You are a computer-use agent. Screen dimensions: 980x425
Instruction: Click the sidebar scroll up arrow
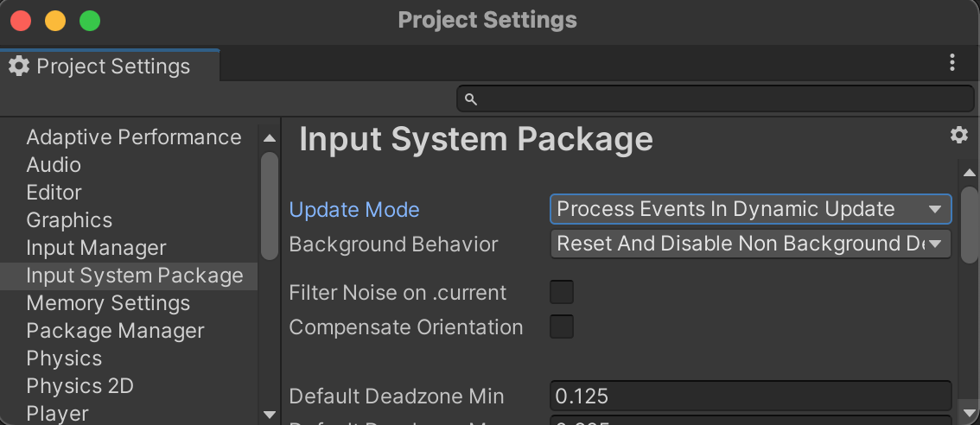tap(269, 138)
